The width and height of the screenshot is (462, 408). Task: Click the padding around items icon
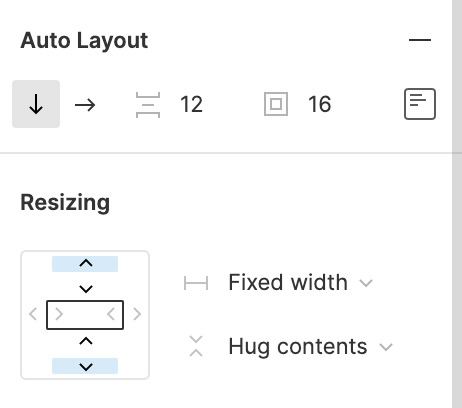276,104
